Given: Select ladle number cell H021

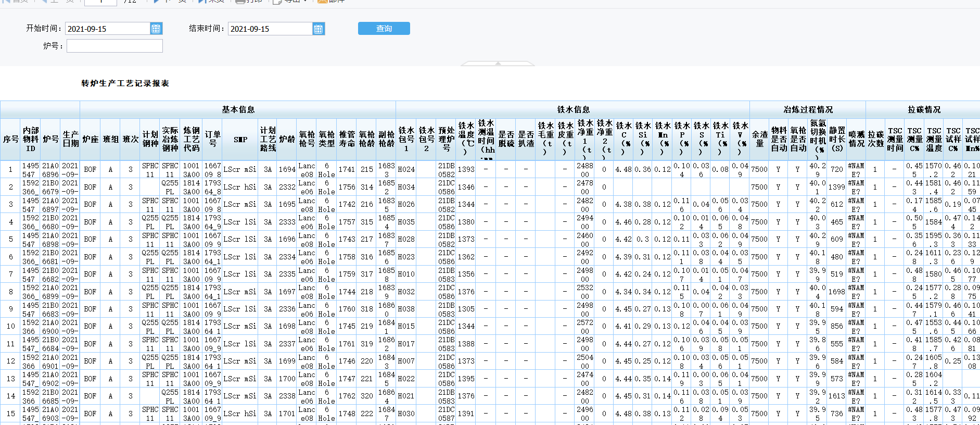Looking at the screenshot, I should (x=406, y=396).
